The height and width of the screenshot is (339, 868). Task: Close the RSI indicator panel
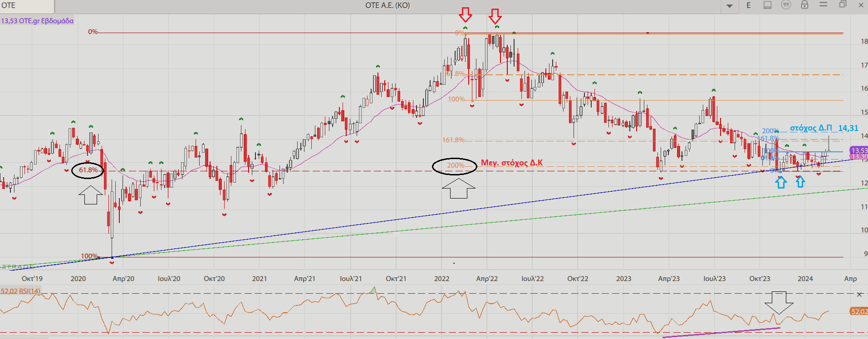click(x=859, y=295)
